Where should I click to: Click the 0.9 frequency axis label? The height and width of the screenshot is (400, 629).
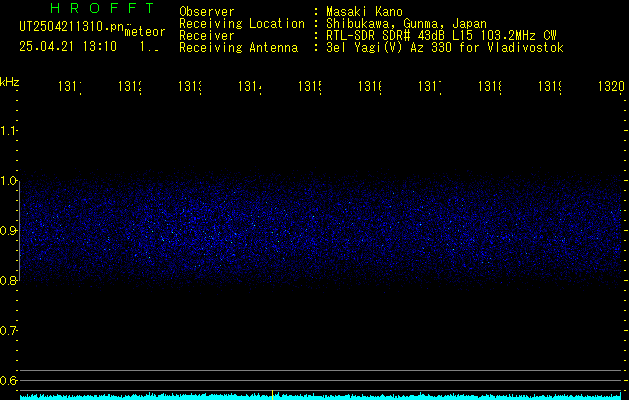(8, 231)
